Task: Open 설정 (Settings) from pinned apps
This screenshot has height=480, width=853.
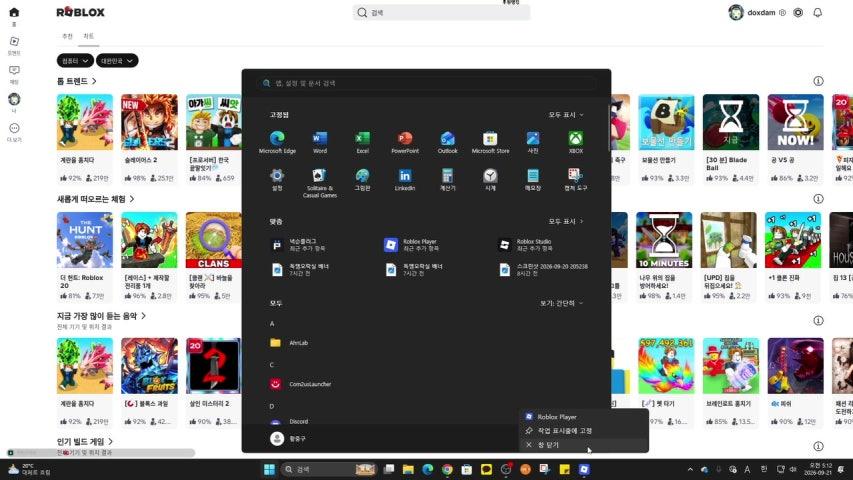Action: coord(277,180)
